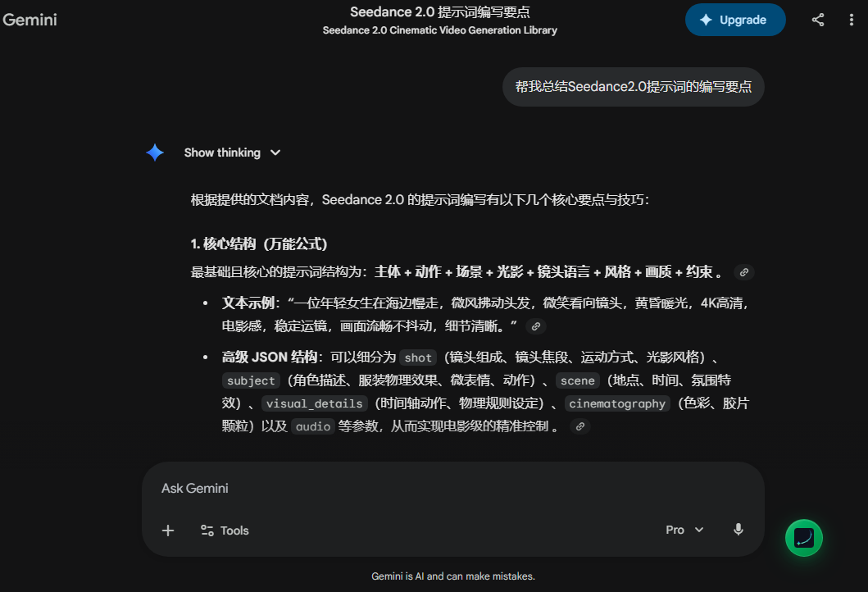868x592 pixels.
Task: Click the scene code tag
Action: coord(577,381)
